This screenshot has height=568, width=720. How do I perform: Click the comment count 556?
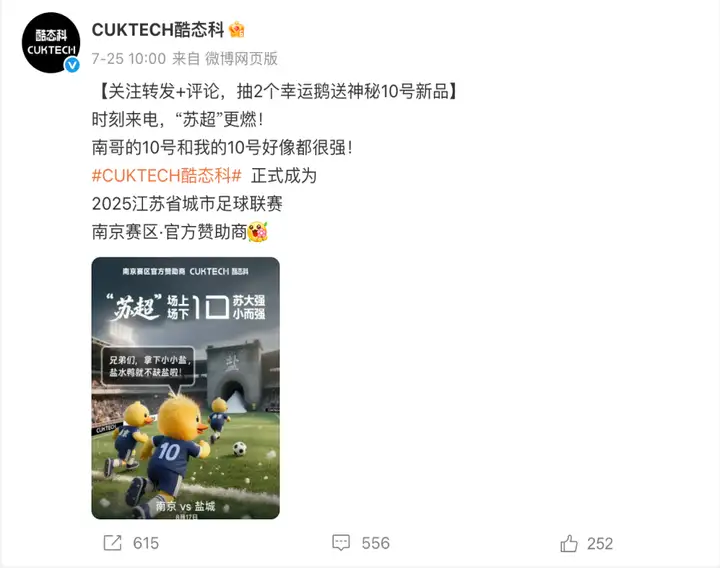(x=376, y=543)
